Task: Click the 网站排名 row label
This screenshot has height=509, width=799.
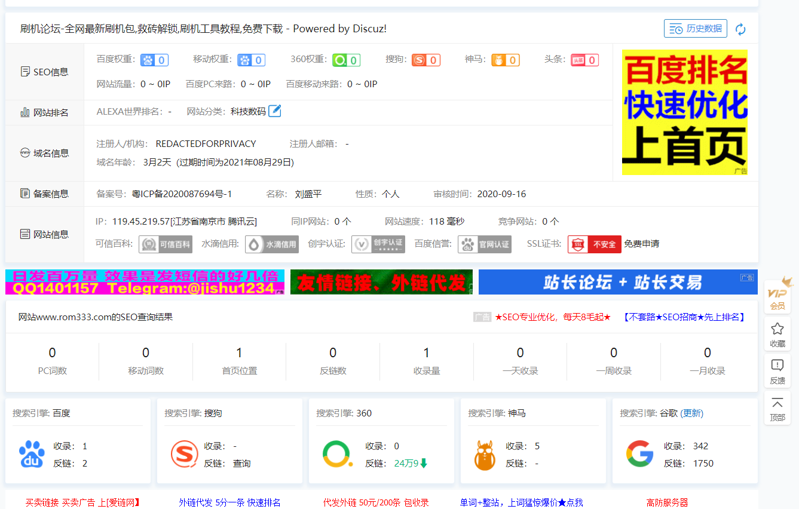Action: pos(44,112)
